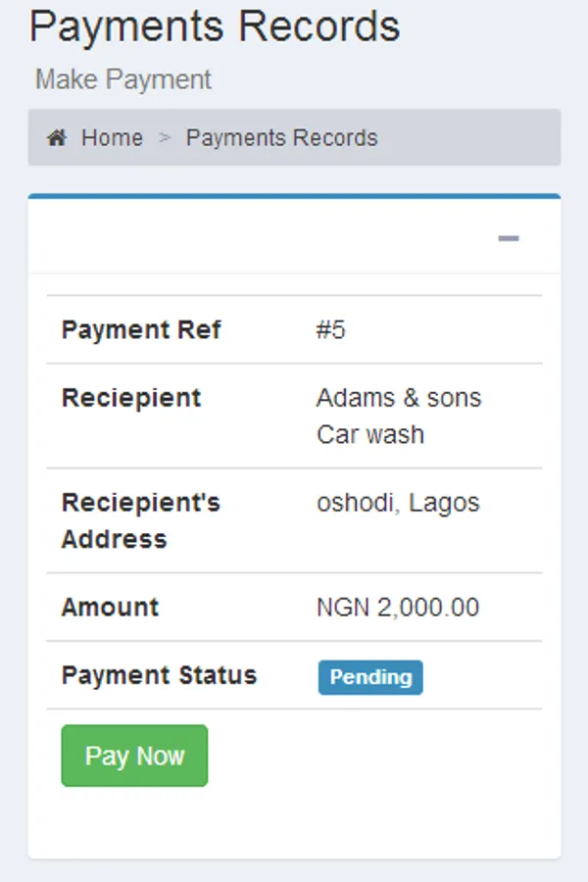Click the Payments Records page title
588x882 pixels.
pos(216,27)
